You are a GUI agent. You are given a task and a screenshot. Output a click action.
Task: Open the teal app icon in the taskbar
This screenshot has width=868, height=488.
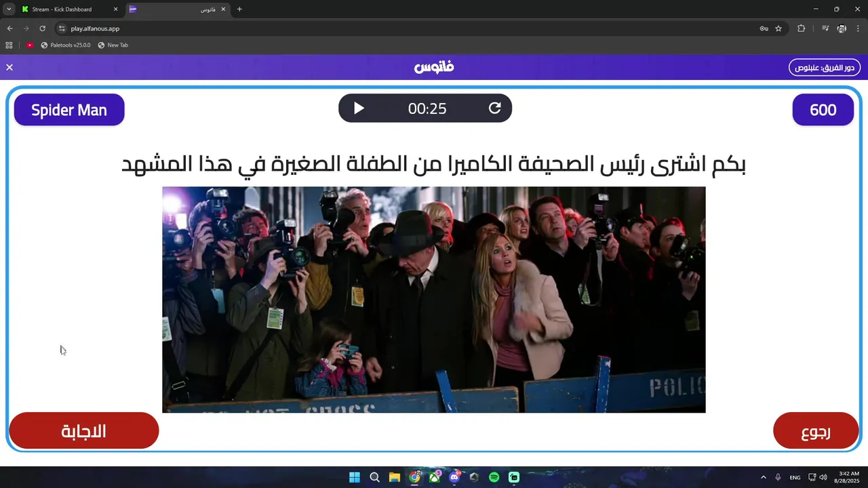[x=514, y=477]
